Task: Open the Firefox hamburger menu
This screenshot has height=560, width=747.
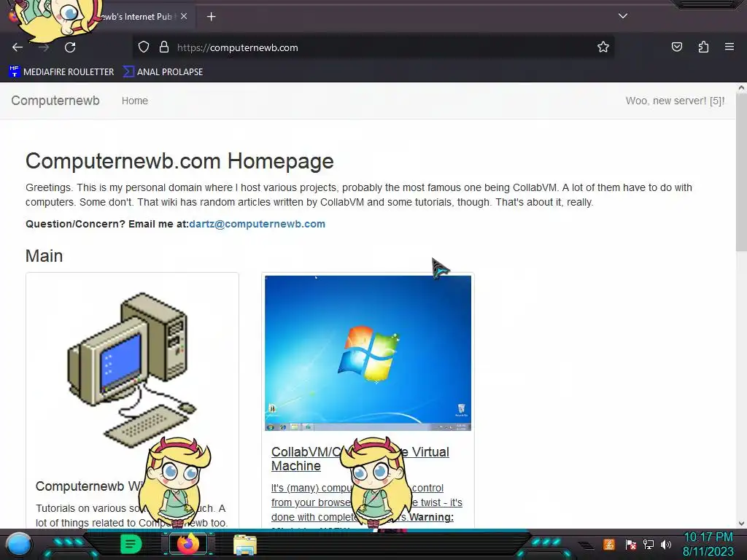Action: pos(729,47)
